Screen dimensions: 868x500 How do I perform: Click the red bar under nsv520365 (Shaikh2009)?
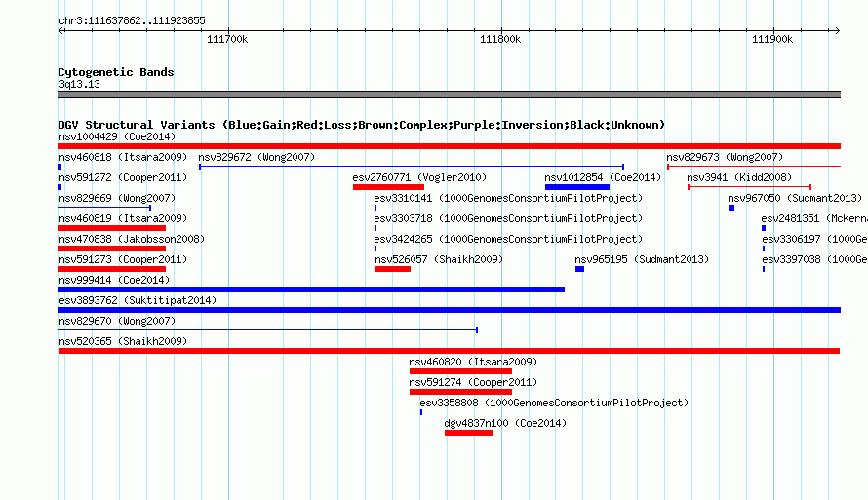[449, 351]
